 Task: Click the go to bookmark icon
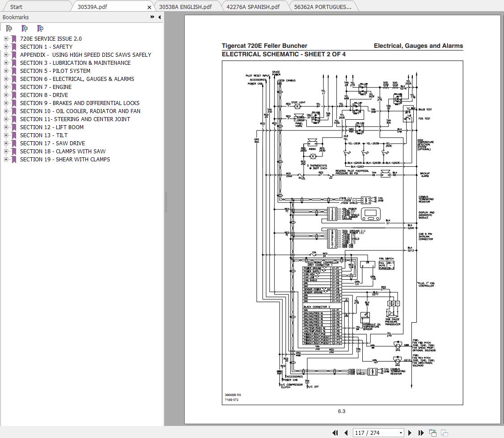pyautogui.click(x=40, y=28)
